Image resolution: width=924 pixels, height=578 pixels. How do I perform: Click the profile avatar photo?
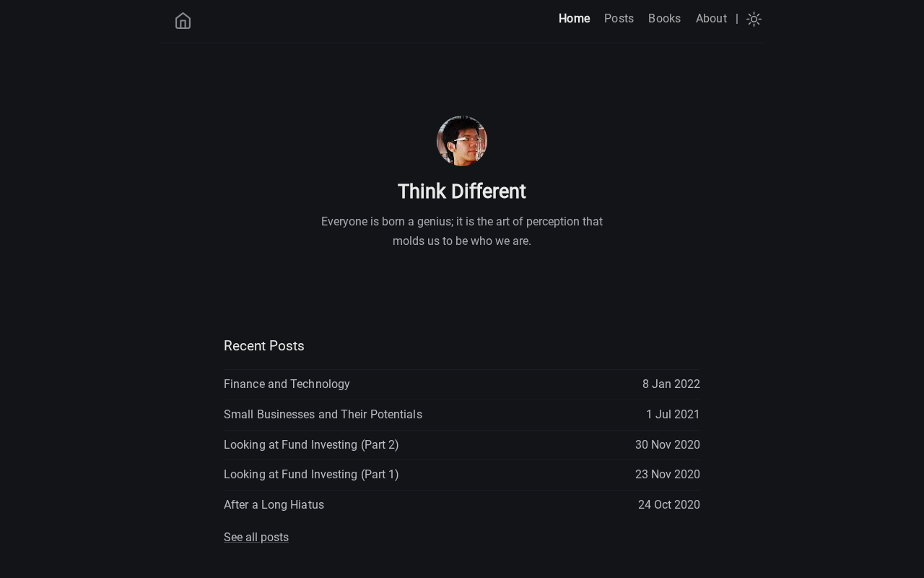click(462, 141)
